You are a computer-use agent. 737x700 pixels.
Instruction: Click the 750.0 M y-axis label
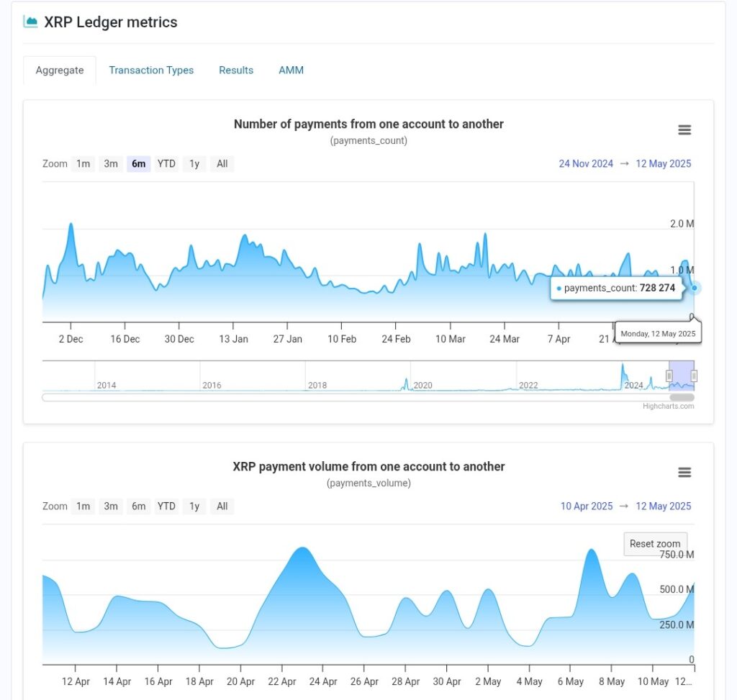coord(677,555)
